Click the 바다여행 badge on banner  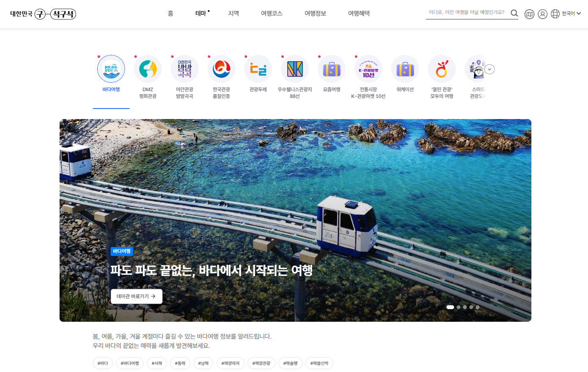122,251
